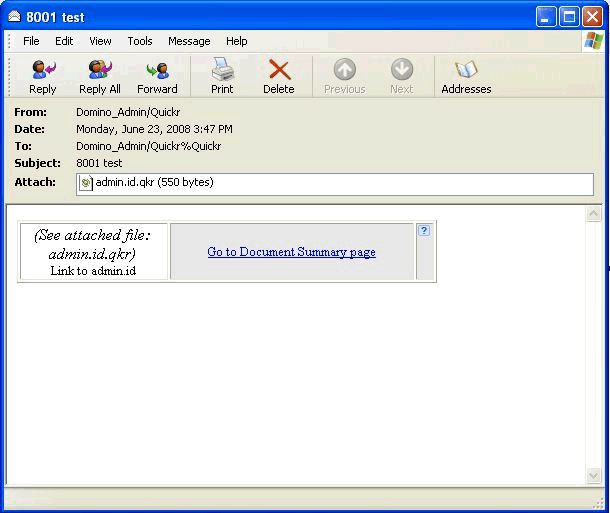This screenshot has width=610, height=513.
Task: Click the envelope icon in title bar
Action: [x=14, y=17]
